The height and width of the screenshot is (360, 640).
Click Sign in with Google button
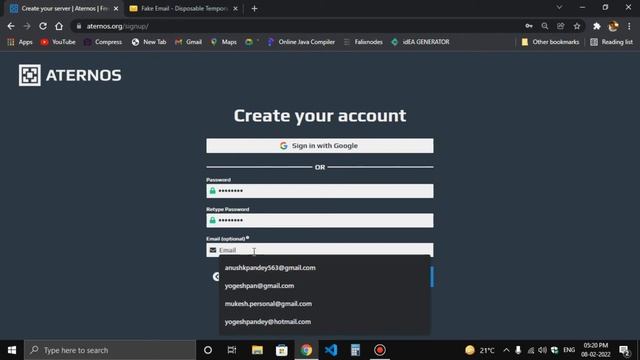(320, 146)
